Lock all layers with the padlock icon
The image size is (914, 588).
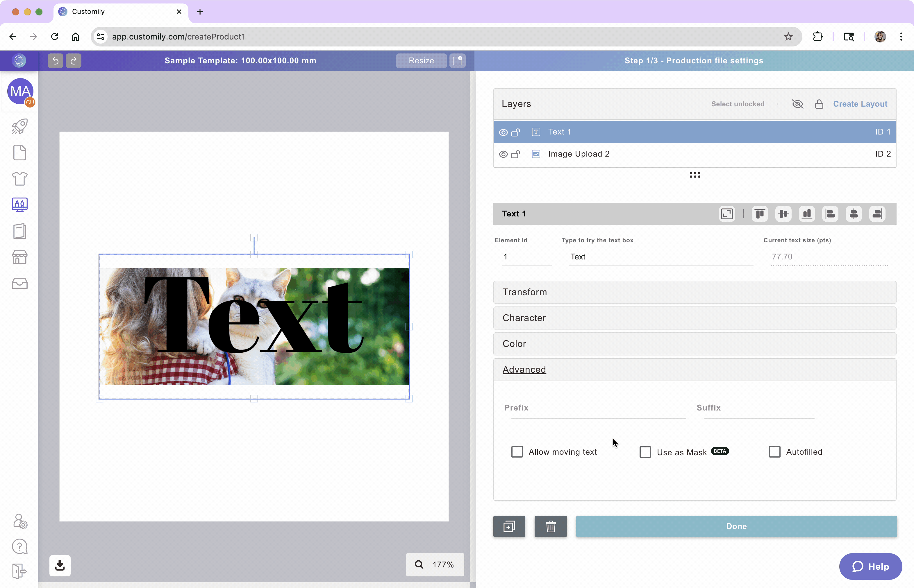tap(819, 104)
